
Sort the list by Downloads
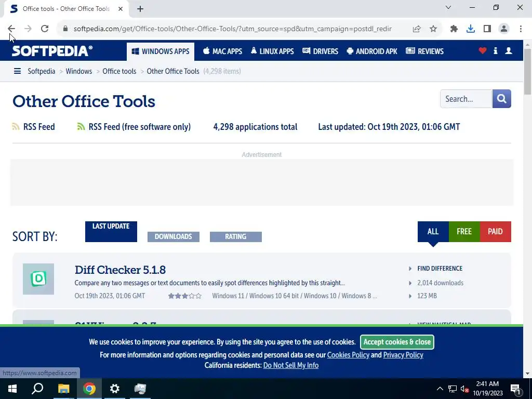[174, 236]
